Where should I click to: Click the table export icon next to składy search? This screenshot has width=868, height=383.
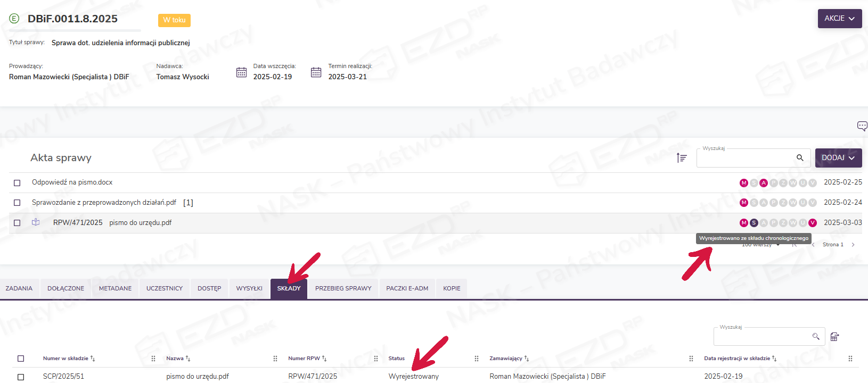coord(834,337)
